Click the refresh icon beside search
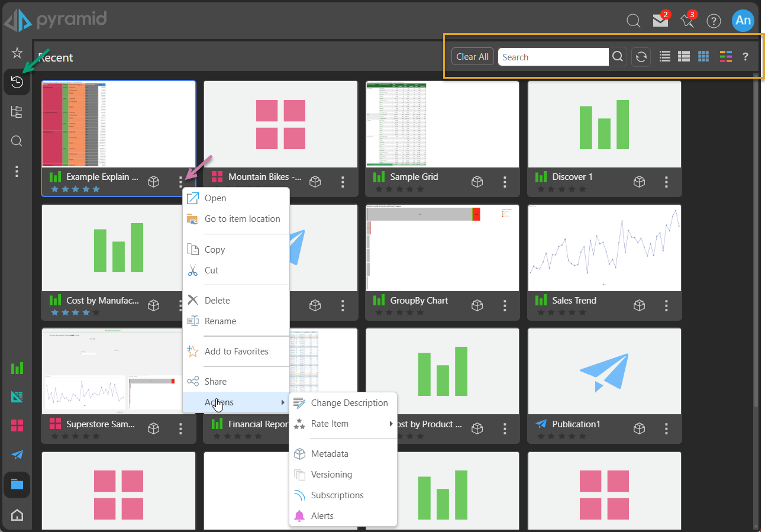Viewport: 765px width, 532px height. coord(641,57)
